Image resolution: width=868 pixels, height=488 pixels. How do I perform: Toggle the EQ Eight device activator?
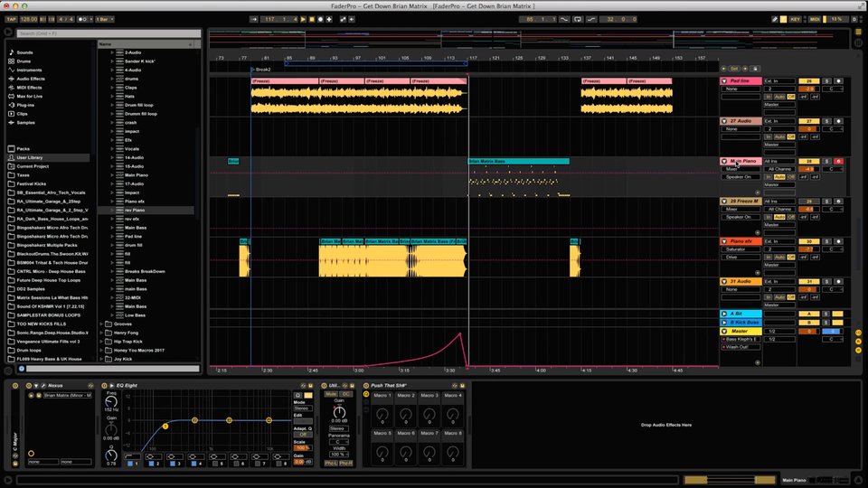(x=104, y=386)
